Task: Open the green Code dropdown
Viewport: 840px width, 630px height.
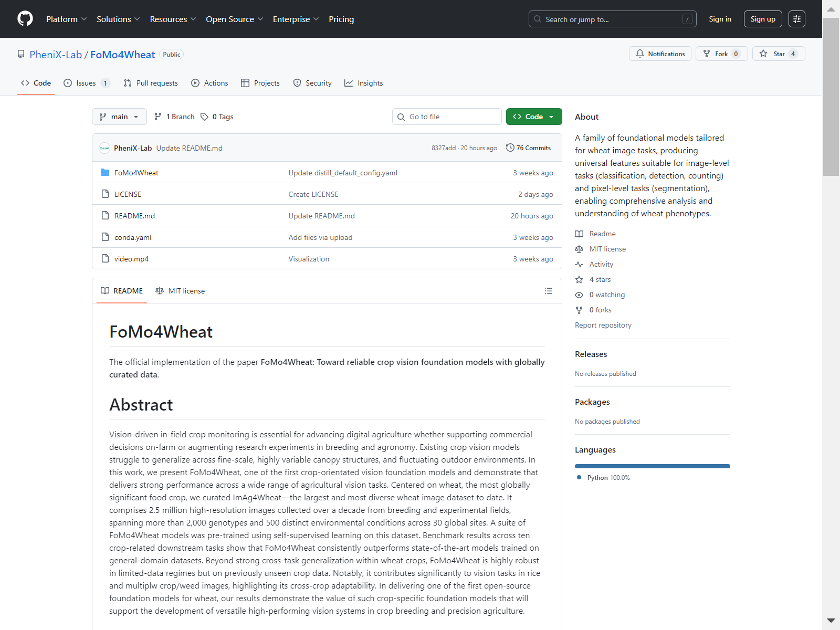Action: point(534,117)
